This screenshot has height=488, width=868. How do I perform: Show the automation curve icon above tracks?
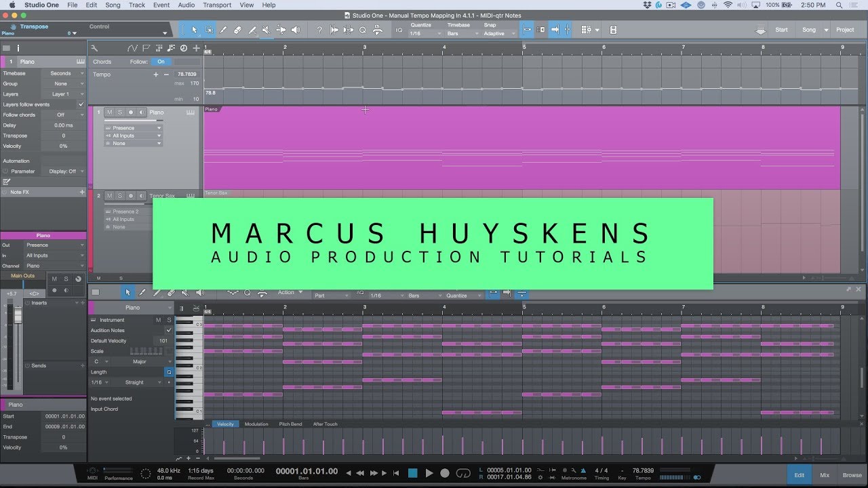(x=133, y=48)
